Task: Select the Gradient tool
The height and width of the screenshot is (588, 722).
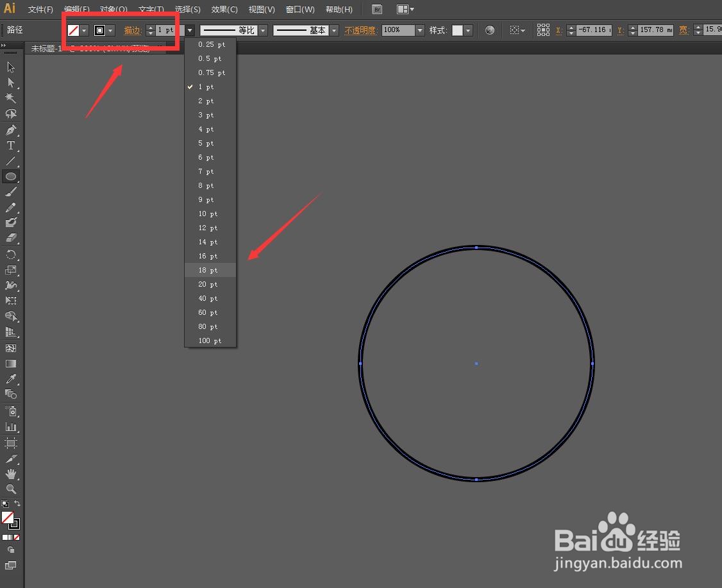Action: pyautogui.click(x=11, y=364)
